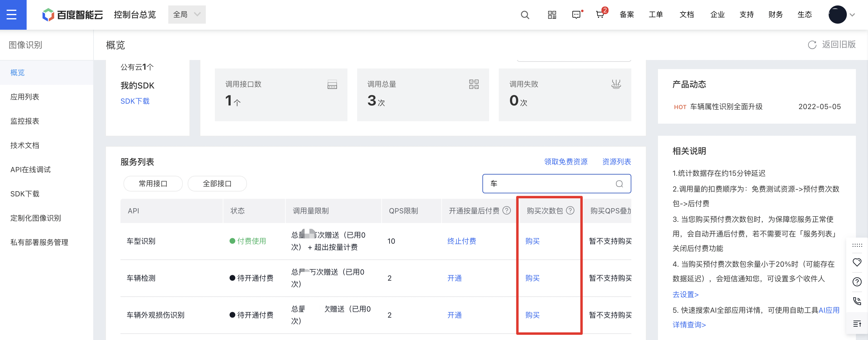This screenshot has width=868, height=340.
Task: Click the phone icon in the floating sidebar
Action: tap(857, 301)
